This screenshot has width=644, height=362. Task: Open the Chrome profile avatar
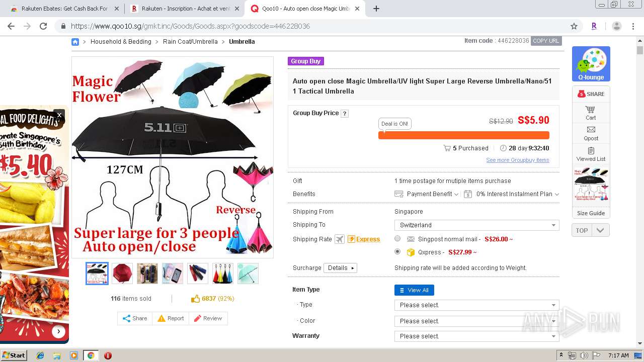(616, 26)
